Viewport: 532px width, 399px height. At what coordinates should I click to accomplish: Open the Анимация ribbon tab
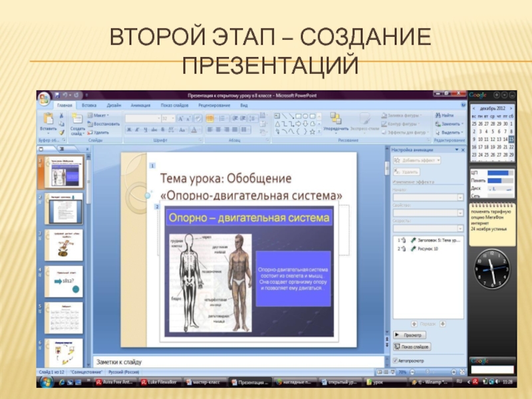tap(140, 105)
